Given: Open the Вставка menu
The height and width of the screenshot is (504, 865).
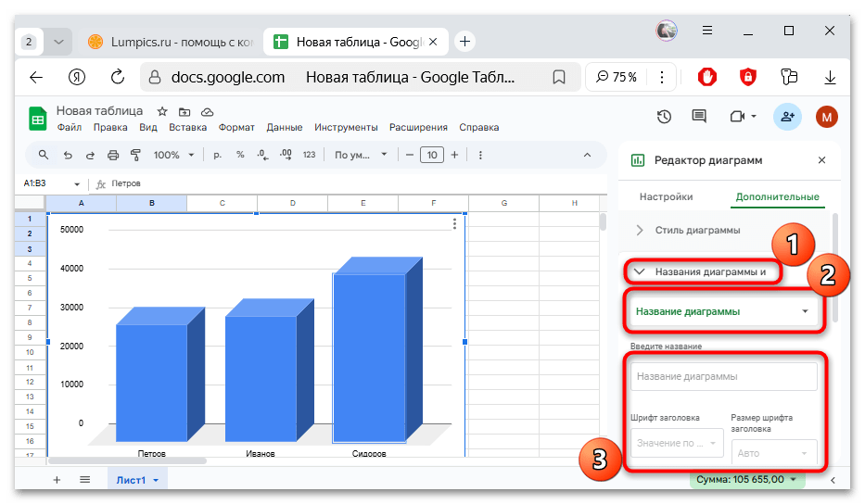Looking at the screenshot, I should (187, 128).
